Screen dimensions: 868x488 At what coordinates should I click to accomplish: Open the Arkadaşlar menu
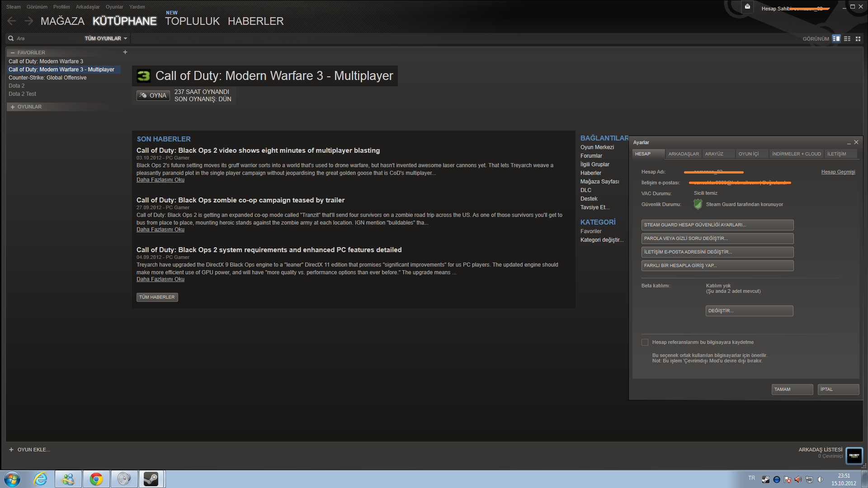coord(88,7)
